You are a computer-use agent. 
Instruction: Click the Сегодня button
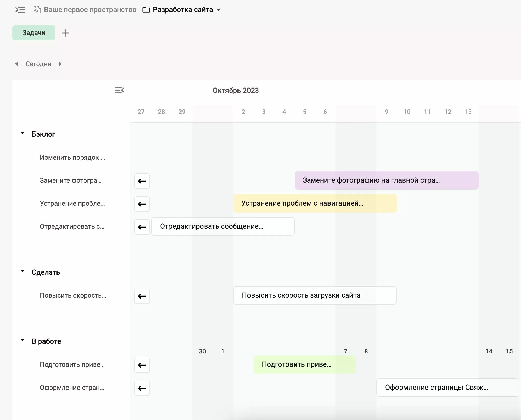38,64
